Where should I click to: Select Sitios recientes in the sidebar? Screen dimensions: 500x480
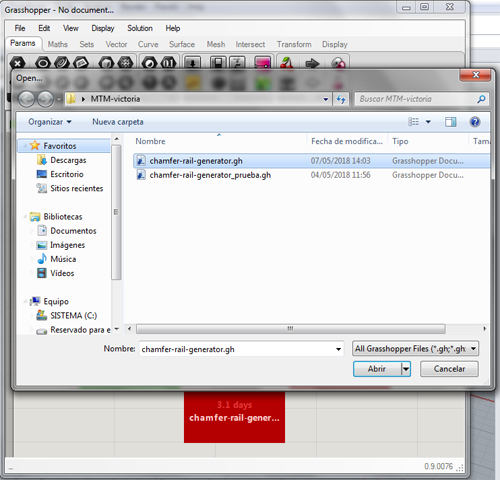coord(77,188)
